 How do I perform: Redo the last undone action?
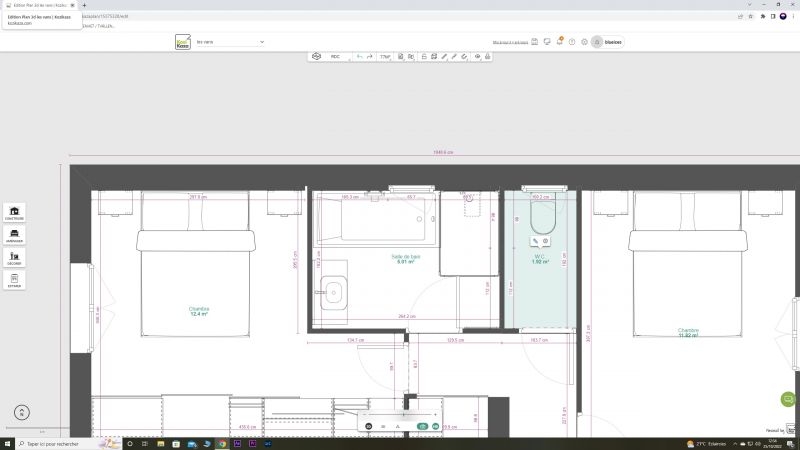click(x=369, y=57)
